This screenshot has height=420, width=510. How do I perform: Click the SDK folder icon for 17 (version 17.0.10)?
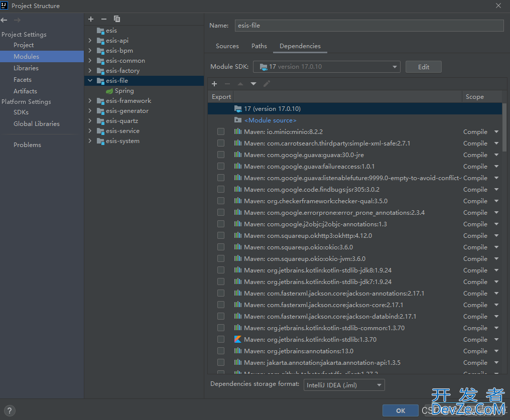click(238, 108)
